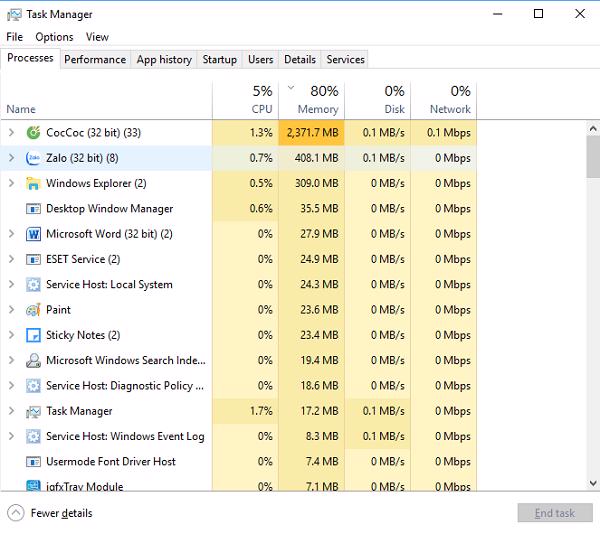
Task: Expand Service Host: Local System entry
Action: (x=11, y=284)
